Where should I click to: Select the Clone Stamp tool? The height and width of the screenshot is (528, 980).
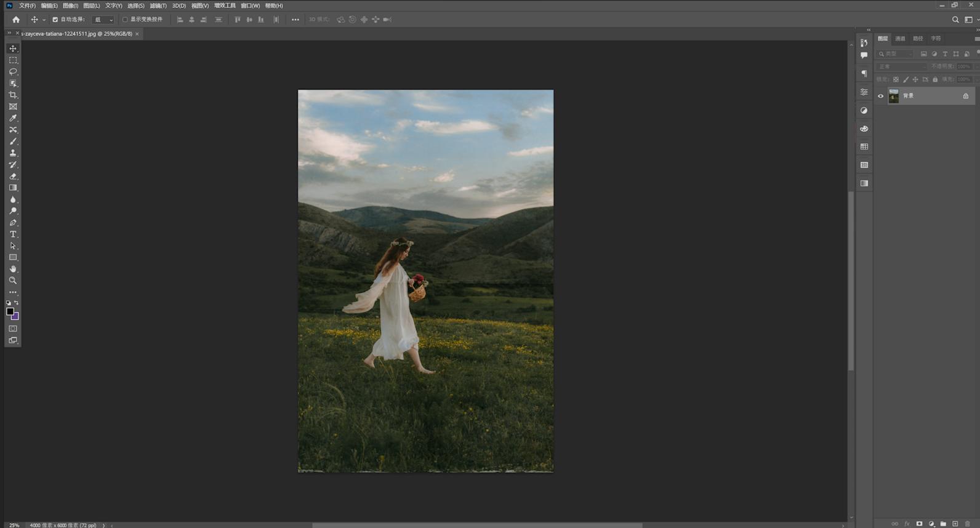(x=13, y=153)
